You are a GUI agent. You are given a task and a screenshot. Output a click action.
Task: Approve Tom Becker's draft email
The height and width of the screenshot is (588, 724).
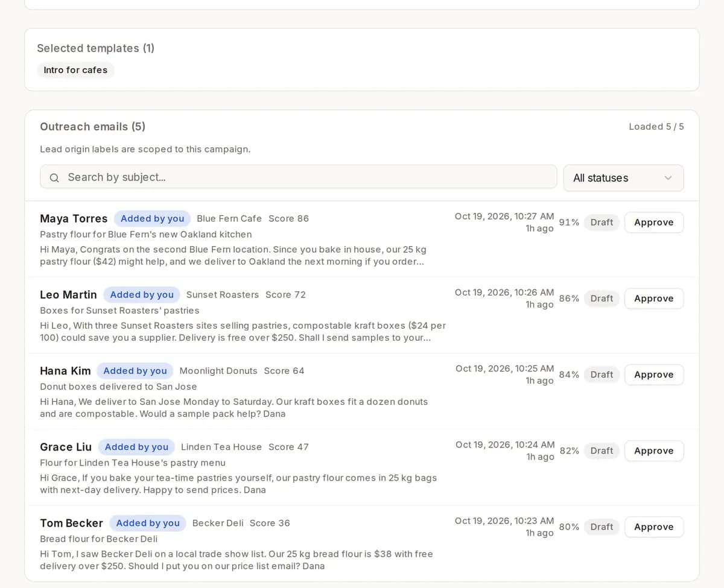click(654, 526)
